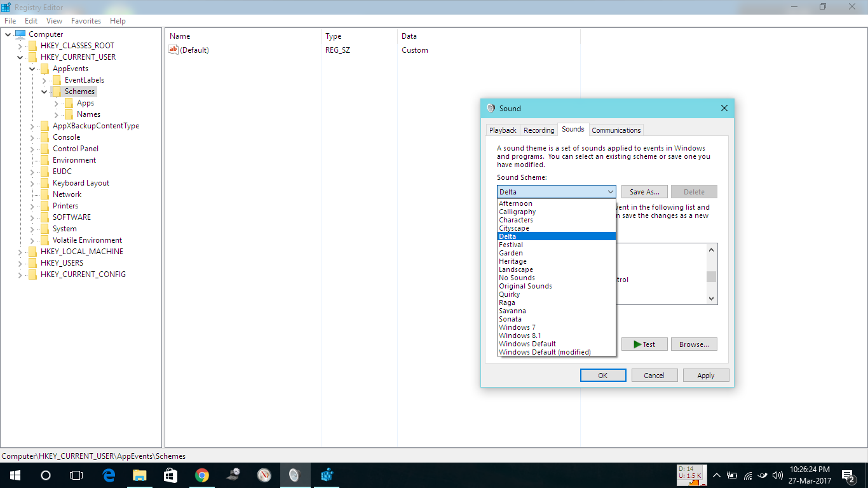The width and height of the screenshot is (868, 488).
Task: Expand the EventLabels key
Action: [x=44, y=80]
